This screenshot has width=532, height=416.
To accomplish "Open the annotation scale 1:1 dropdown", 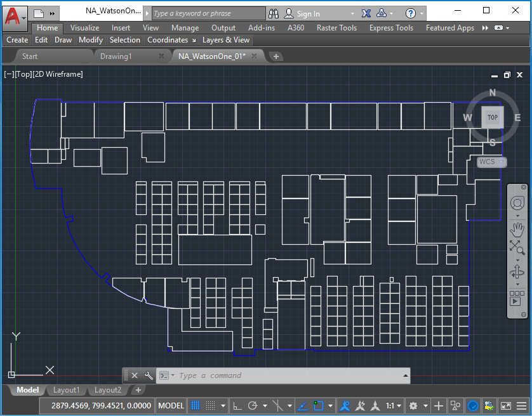I will (392, 405).
